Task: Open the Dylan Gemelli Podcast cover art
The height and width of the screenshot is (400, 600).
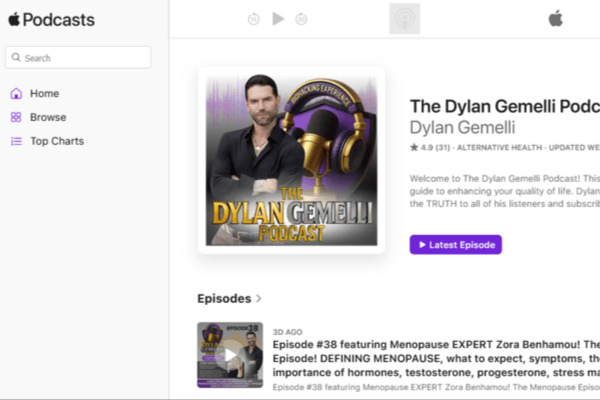Action: tap(292, 160)
